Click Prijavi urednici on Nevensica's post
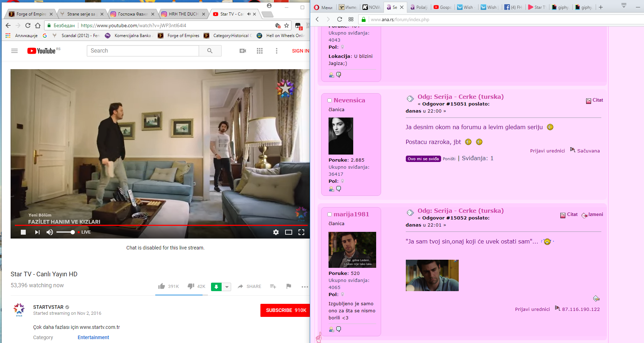This screenshot has height=343, width=644. pos(547,151)
